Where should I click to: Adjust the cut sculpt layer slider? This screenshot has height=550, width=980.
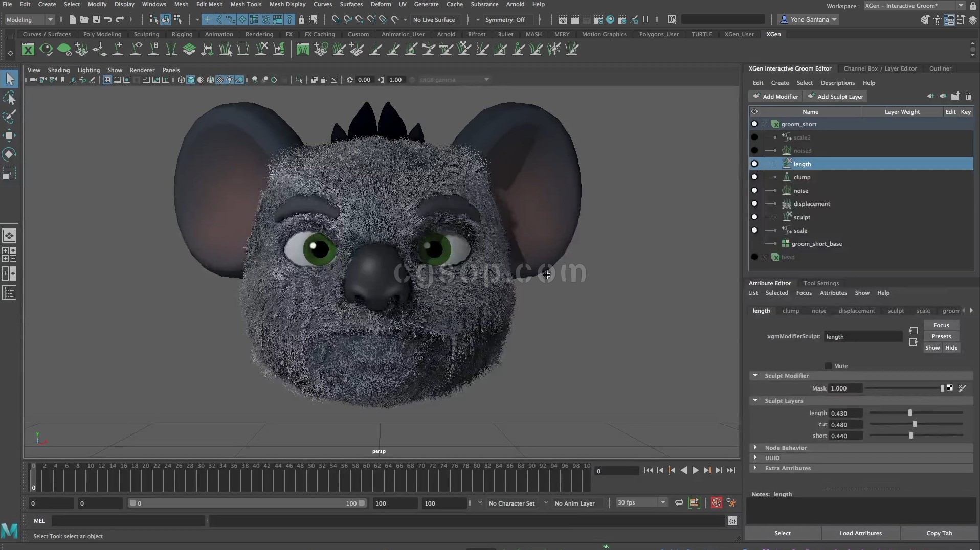[915, 424]
